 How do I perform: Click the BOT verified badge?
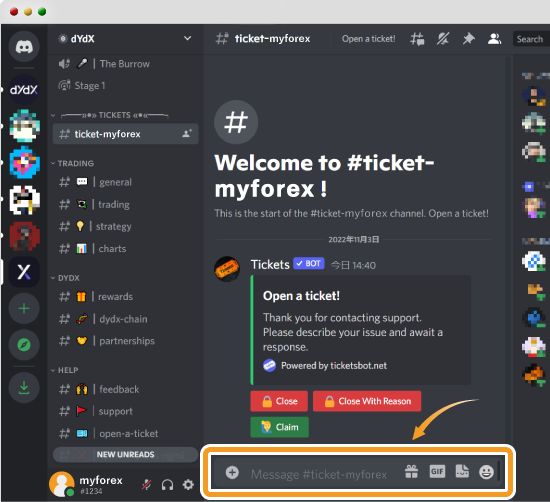click(x=309, y=263)
